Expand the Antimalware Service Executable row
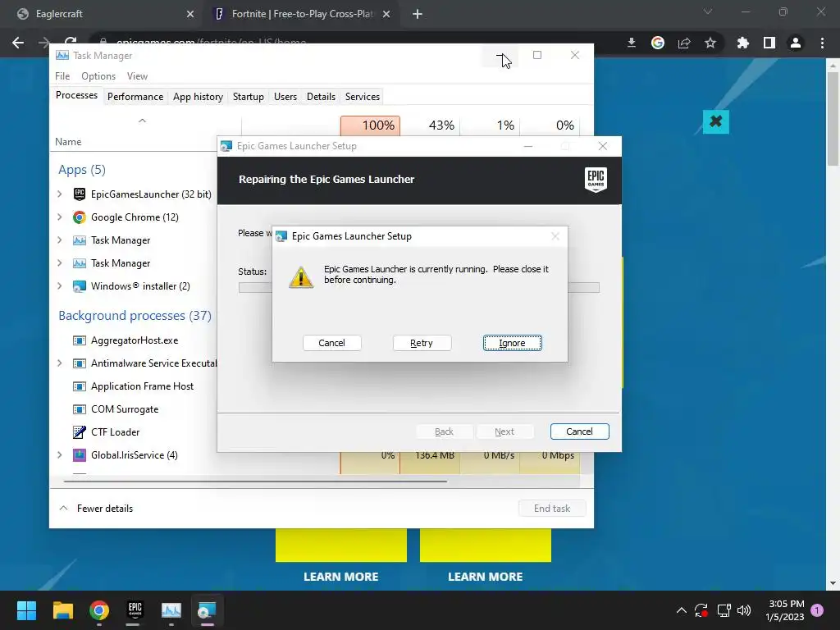Viewport: 840px width, 630px height. (x=59, y=363)
